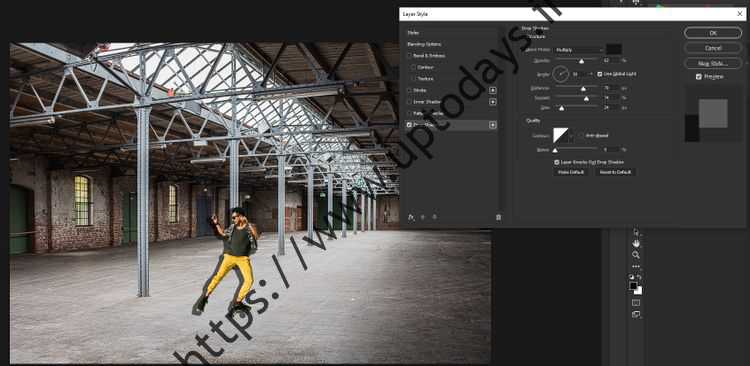
Task: Select the Zoom magnifier tool
Action: (x=636, y=255)
